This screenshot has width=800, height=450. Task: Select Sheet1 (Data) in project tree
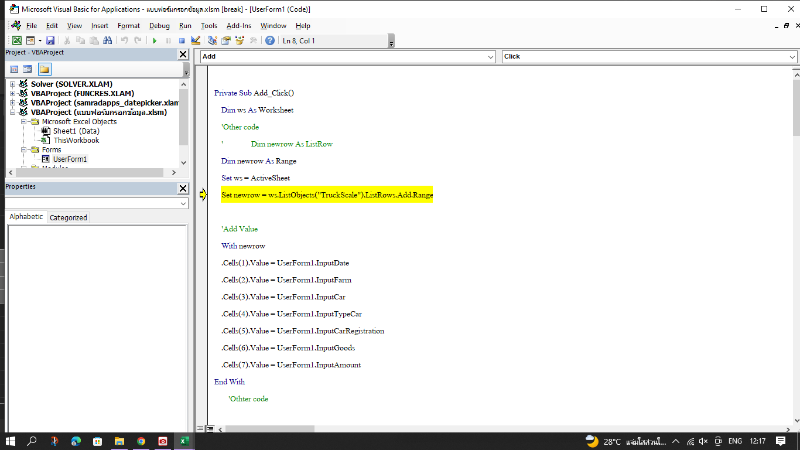pos(76,131)
